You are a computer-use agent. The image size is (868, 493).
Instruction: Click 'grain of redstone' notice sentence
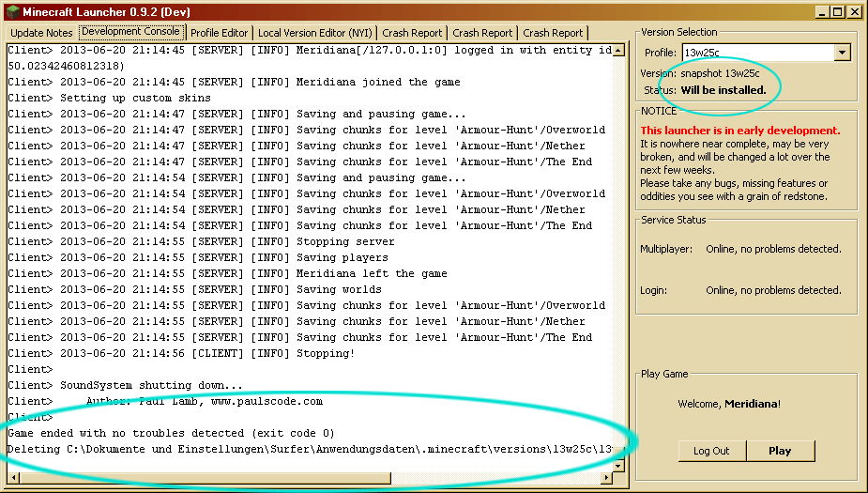734,190
